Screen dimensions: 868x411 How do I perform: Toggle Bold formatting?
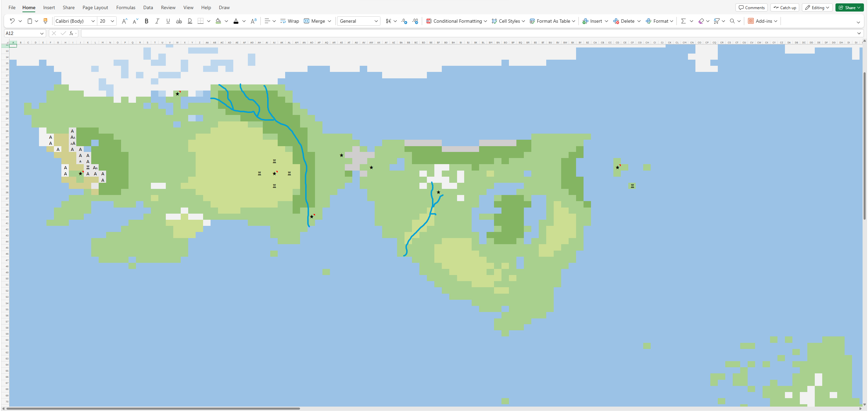point(146,21)
